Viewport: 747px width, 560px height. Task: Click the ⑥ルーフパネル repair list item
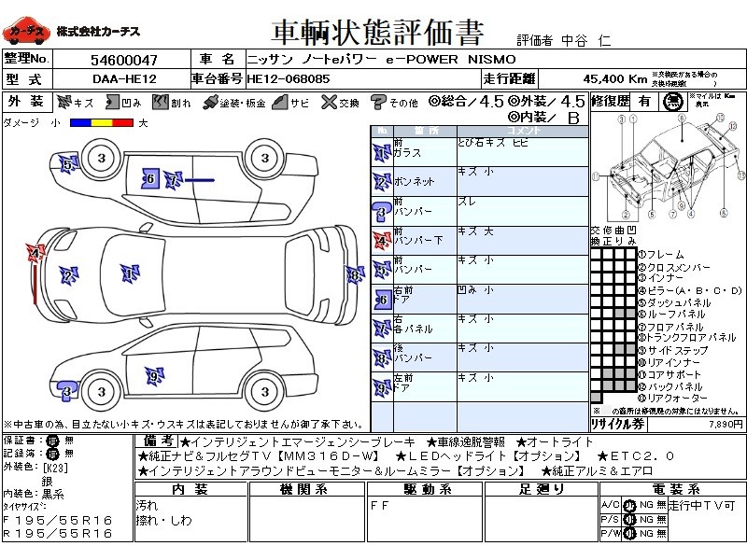[671, 315]
